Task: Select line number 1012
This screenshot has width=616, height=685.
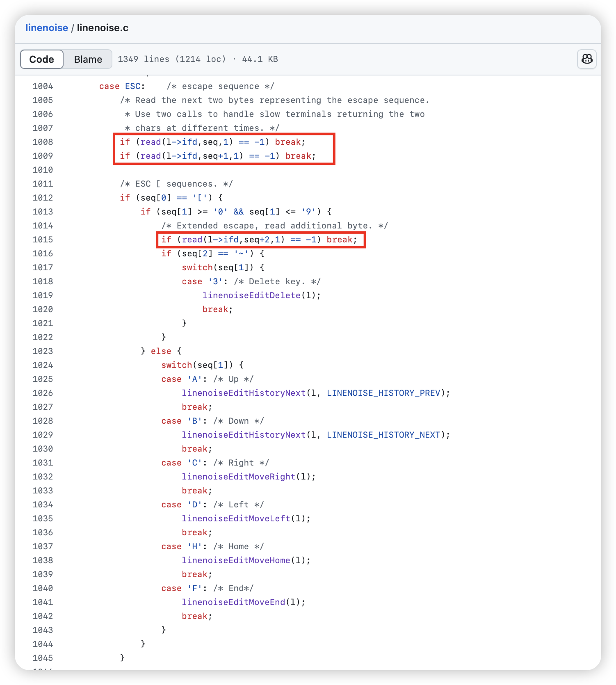Action: (43, 198)
